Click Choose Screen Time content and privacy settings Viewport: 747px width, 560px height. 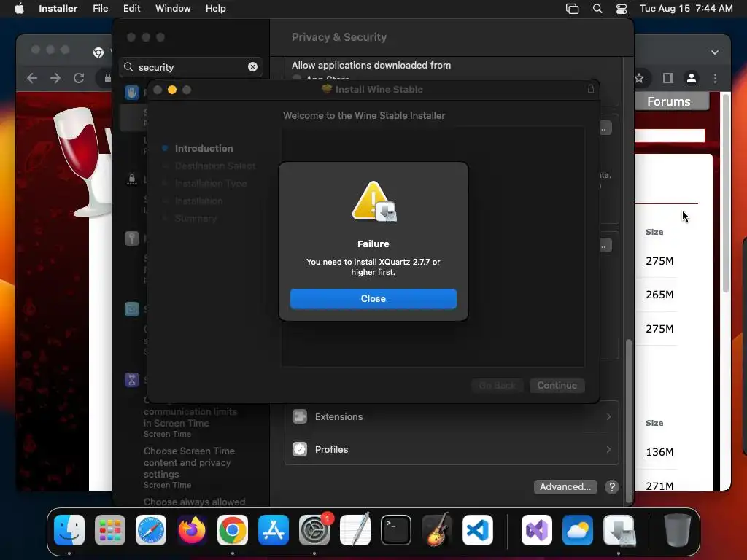(x=189, y=462)
